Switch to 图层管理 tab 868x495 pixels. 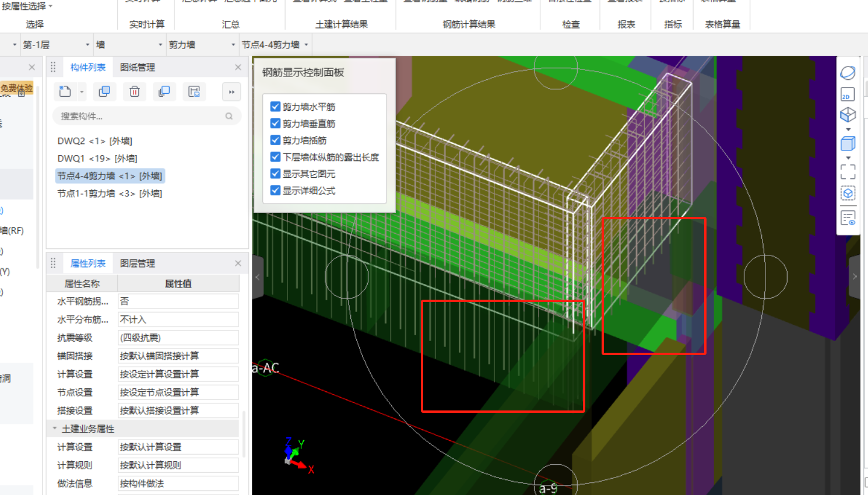(138, 263)
